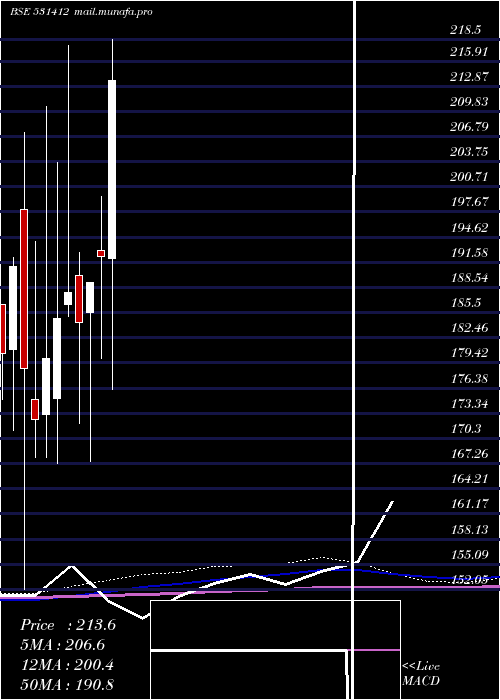
Task: Click the 173.34 price axis label
Action: pos(469,404)
